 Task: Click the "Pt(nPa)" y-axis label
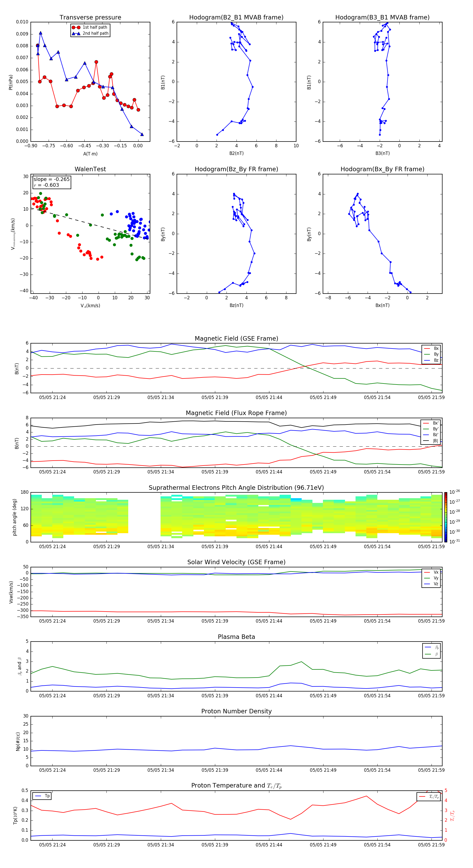11,82
